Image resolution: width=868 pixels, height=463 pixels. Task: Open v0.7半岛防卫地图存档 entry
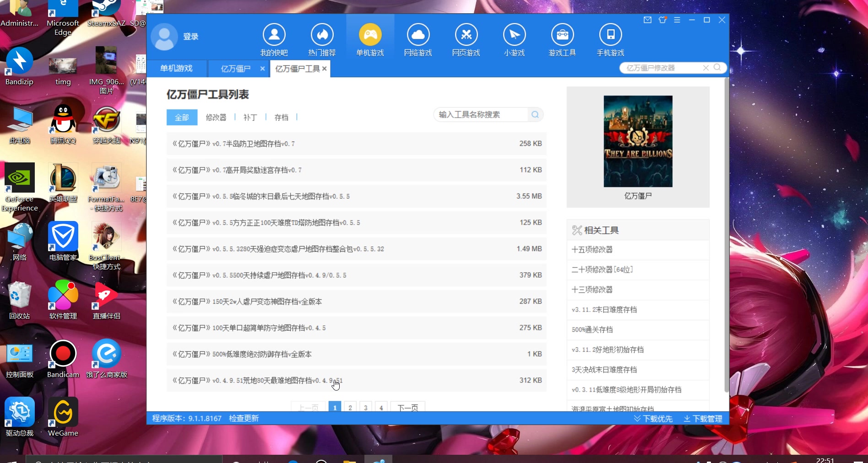[x=356, y=144]
